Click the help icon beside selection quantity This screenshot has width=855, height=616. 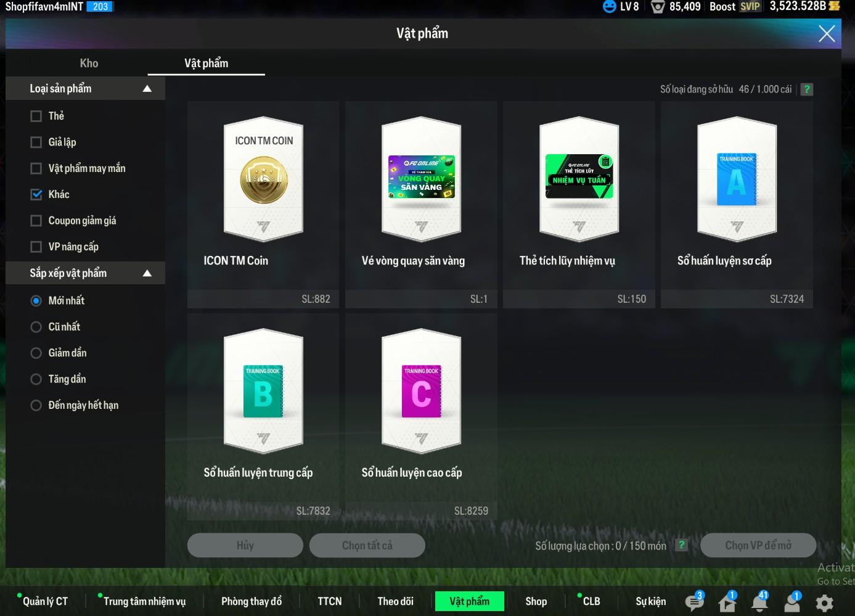coord(681,545)
